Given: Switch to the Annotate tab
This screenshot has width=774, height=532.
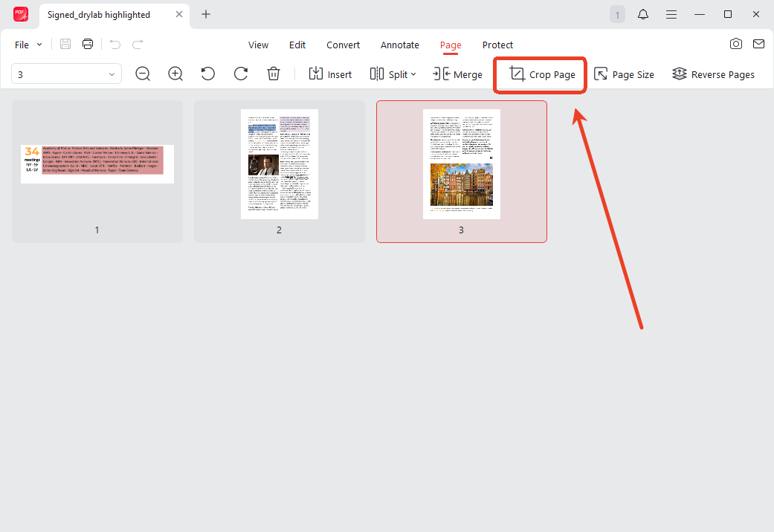Looking at the screenshot, I should tap(399, 45).
